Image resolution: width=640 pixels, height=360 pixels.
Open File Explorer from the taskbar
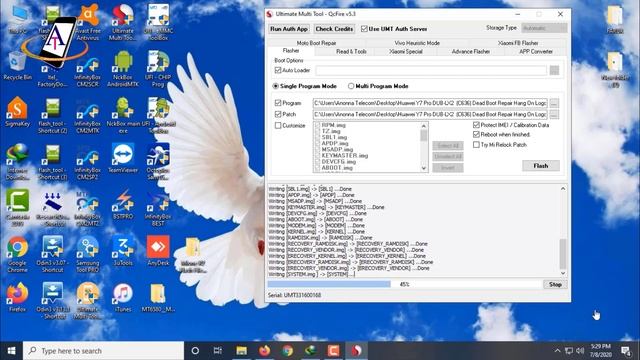coord(241,351)
